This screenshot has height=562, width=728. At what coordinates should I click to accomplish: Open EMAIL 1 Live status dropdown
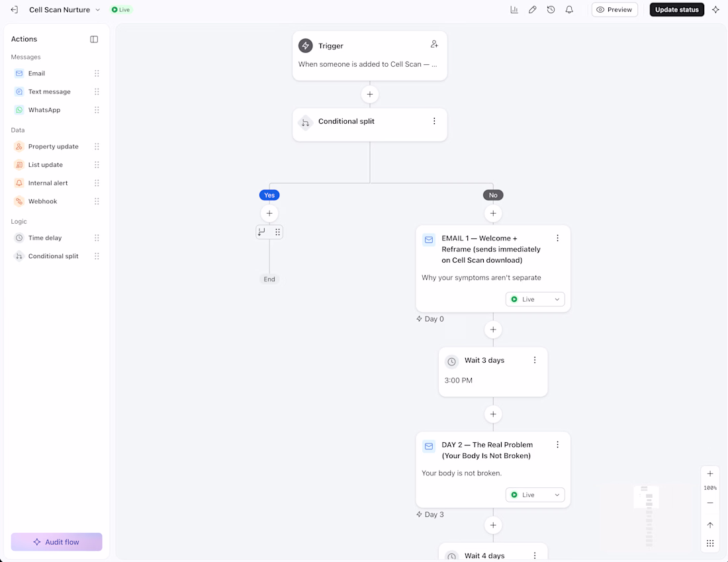(535, 300)
